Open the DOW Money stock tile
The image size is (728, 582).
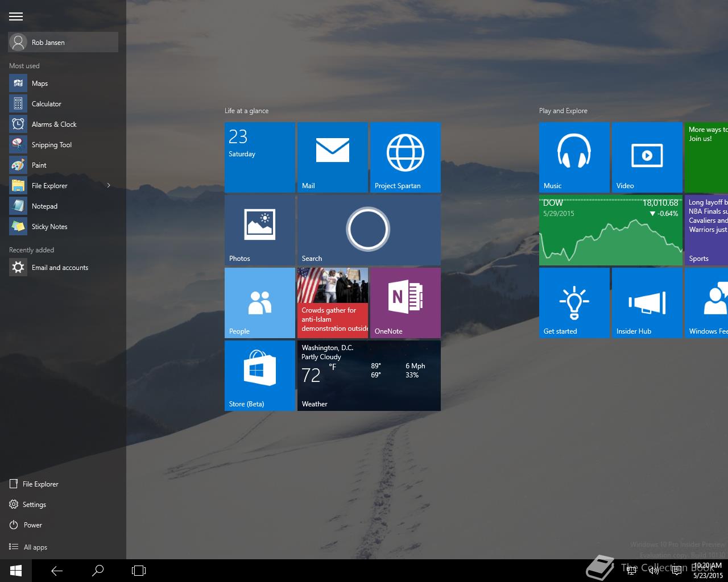click(x=611, y=230)
